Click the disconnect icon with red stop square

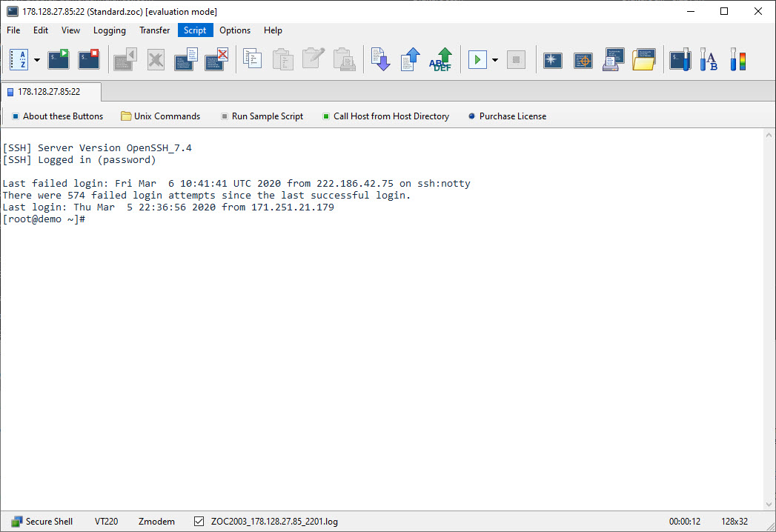pos(89,60)
